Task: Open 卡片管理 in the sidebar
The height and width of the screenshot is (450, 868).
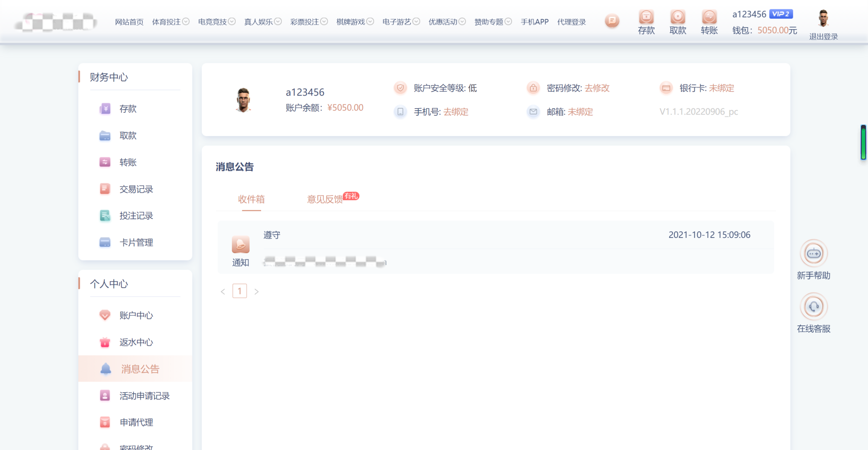Action: pyautogui.click(x=136, y=243)
